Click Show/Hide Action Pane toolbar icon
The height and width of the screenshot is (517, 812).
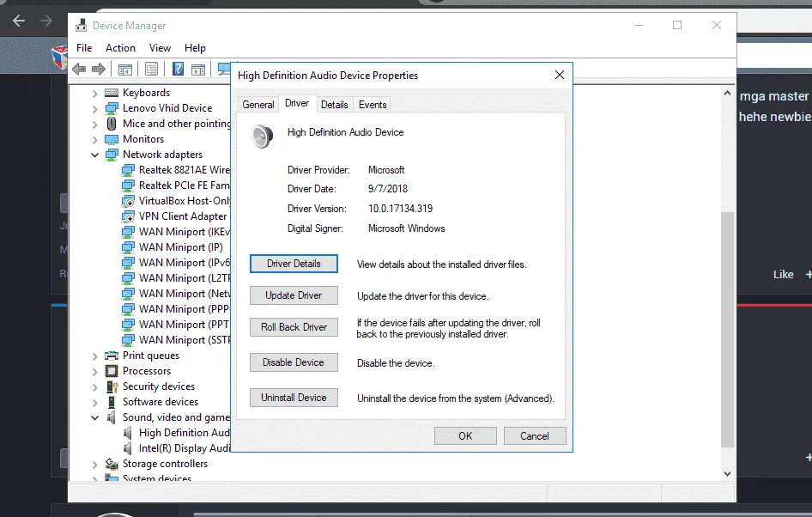198,69
